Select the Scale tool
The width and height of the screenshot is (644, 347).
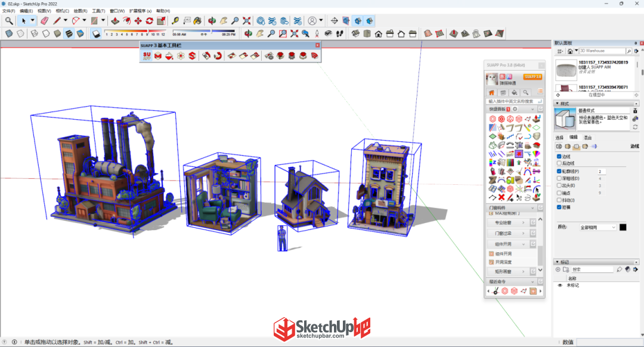(x=161, y=20)
